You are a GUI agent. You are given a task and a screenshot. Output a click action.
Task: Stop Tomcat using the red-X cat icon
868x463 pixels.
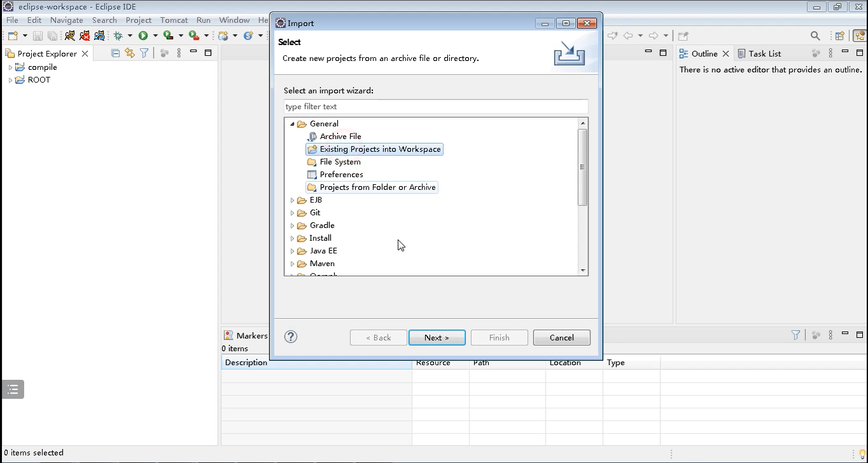(x=85, y=36)
